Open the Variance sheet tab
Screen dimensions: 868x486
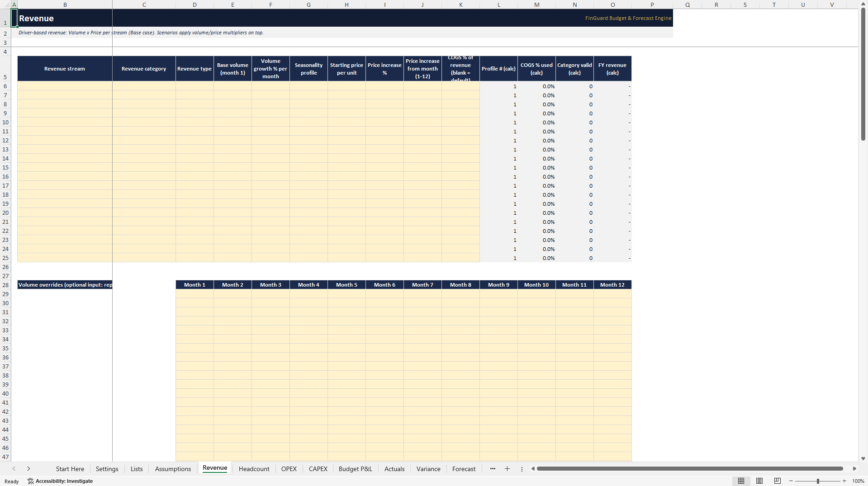pos(428,469)
